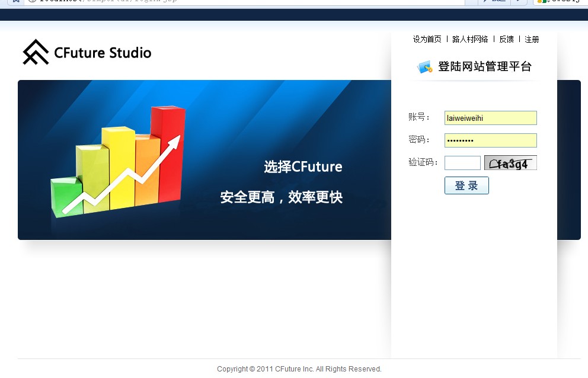The width and height of the screenshot is (588, 378).
Task: Refresh the captcha image fa3g4
Action: pyautogui.click(x=510, y=163)
